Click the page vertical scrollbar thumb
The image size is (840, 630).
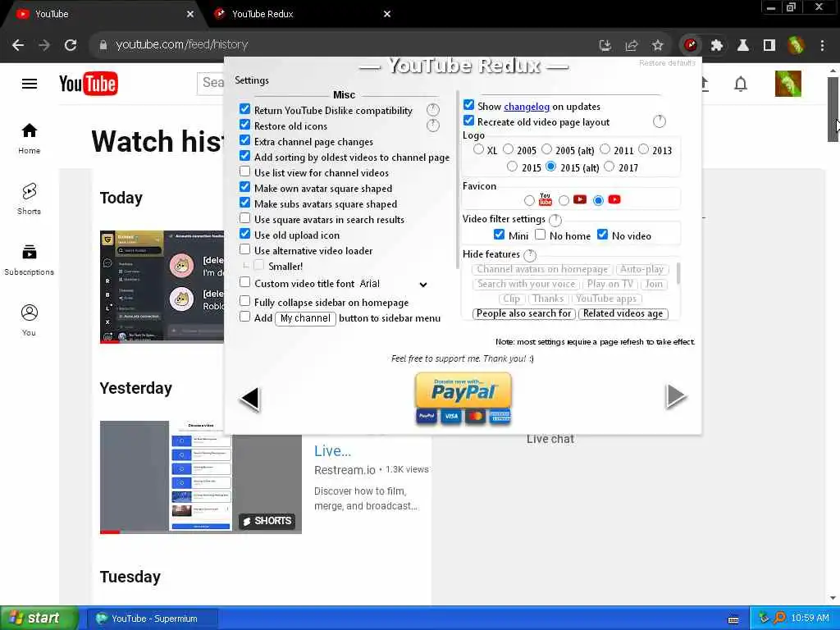click(833, 109)
